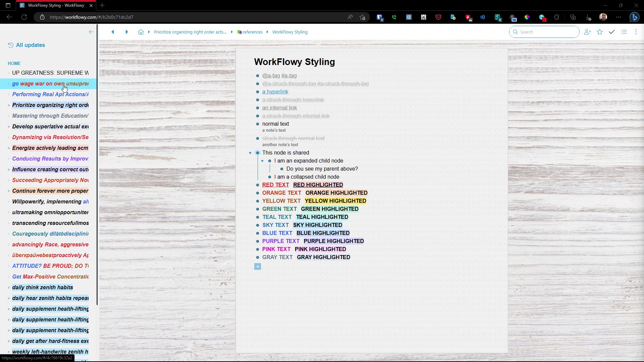Viewport: 644px width, 362px height.
Task: Click 'normal text' item
Action: (x=275, y=124)
